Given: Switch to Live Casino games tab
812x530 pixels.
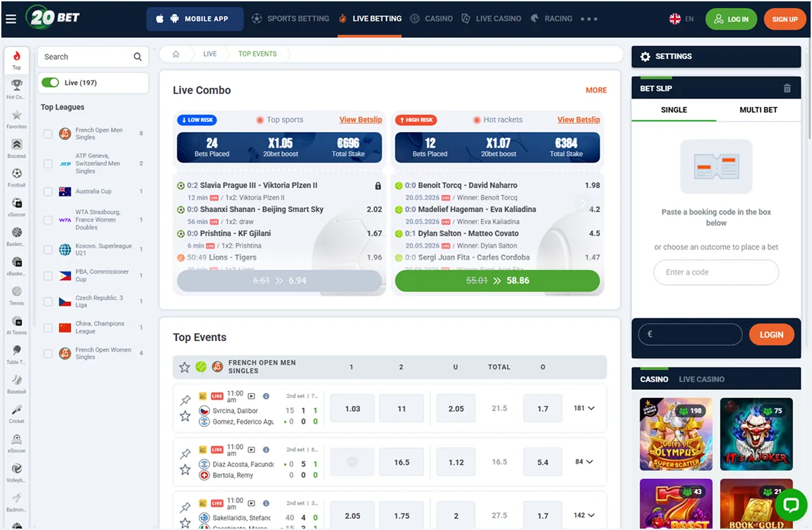Looking at the screenshot, I should pyautogui.click(x=702, y=379).
